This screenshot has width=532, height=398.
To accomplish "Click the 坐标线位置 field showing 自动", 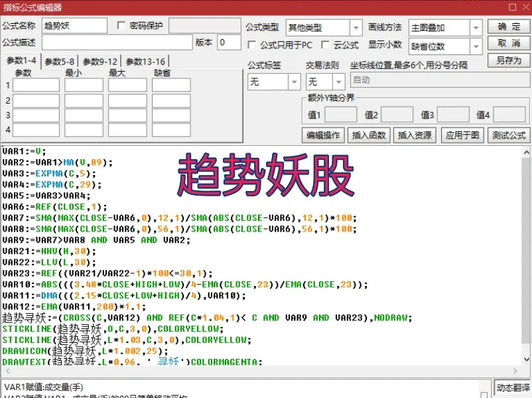I will coord(440,80).
